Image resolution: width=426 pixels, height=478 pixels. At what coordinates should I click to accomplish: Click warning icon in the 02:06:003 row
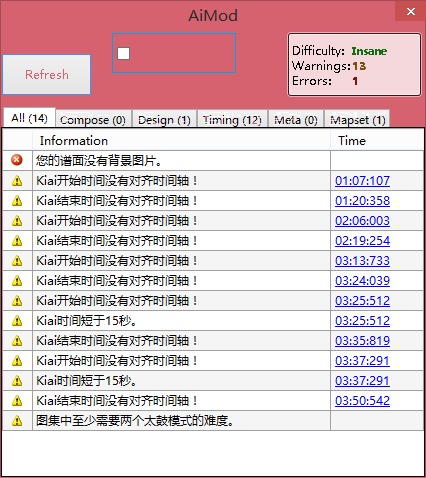point(17,221)
